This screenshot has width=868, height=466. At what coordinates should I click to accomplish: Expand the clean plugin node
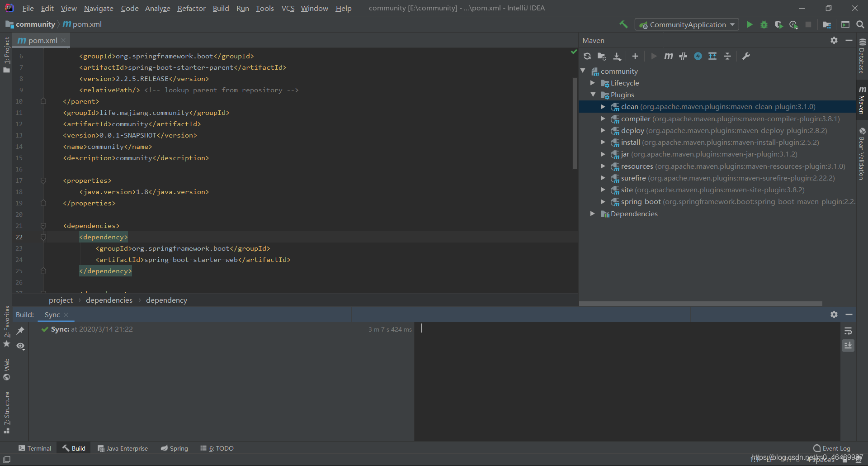pos(603,107)
